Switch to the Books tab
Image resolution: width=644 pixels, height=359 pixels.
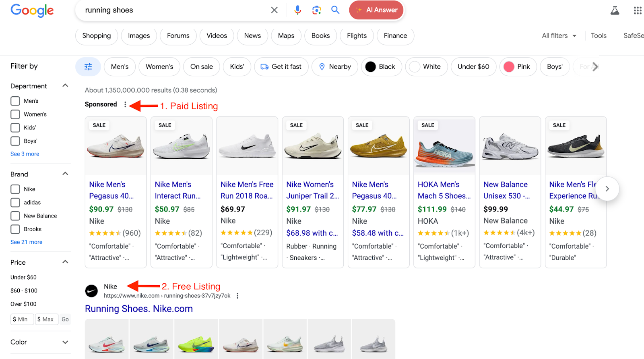pyautogui.click(x=321, y=36)
